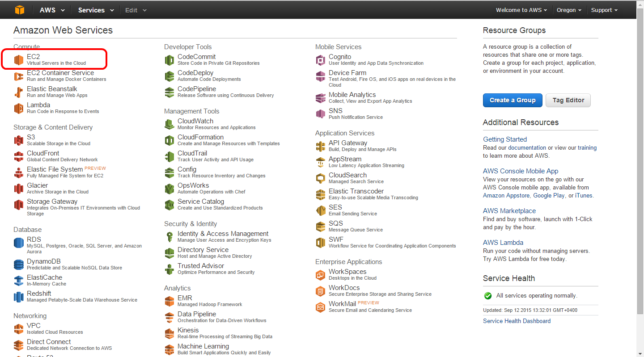Select the Redshift icon
The image size is (644, 357).
[x=18, y=297]
